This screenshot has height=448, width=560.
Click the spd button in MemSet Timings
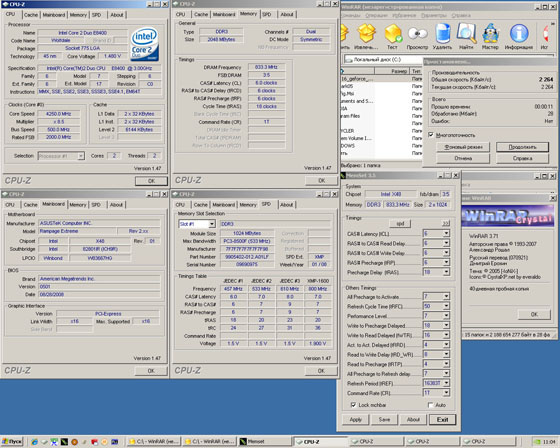[x=400, y=224]
